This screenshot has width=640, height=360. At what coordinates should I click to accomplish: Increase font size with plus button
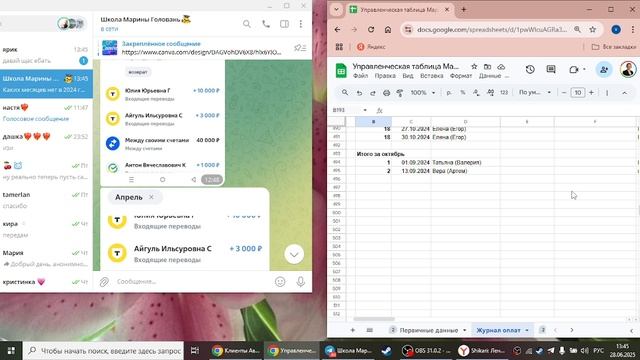591,93
